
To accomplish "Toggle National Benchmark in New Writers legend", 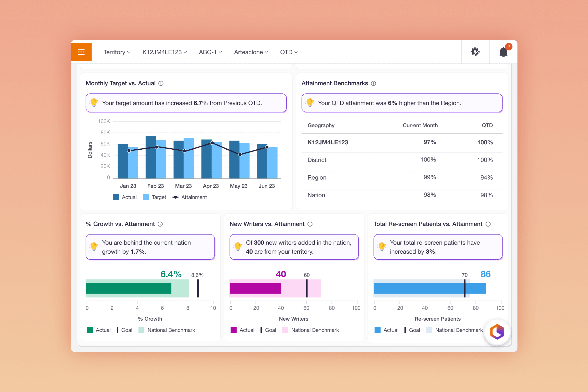I will (x=310, y=330).
